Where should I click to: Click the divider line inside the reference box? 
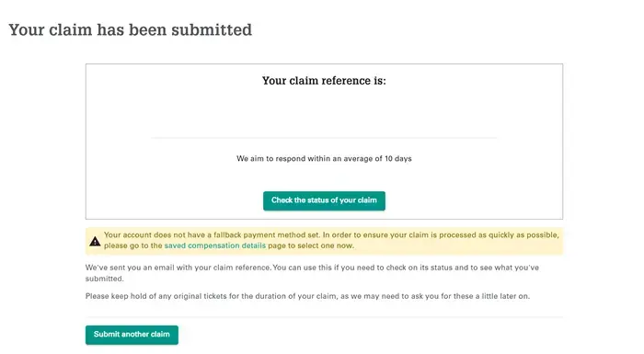tap(324, 138)
